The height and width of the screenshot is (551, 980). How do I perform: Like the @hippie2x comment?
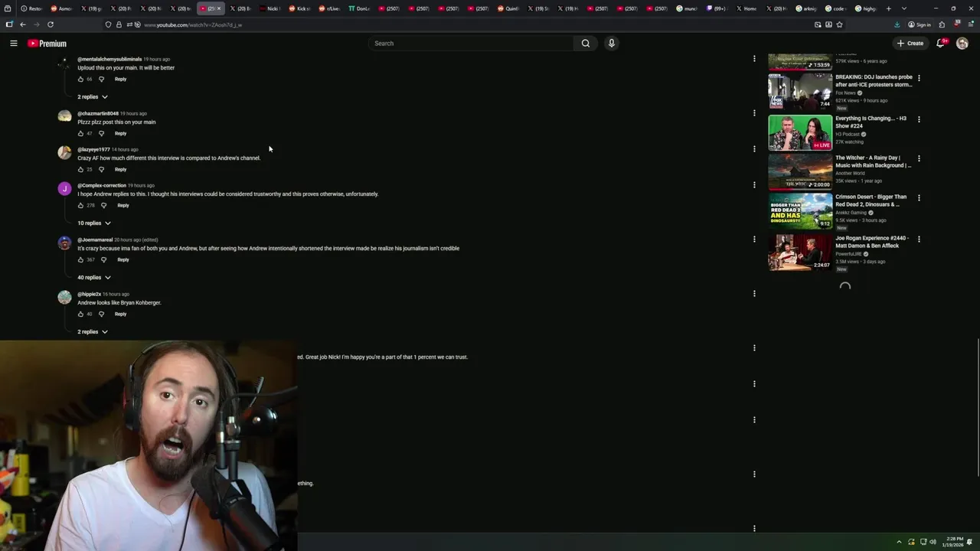(80, 314)
